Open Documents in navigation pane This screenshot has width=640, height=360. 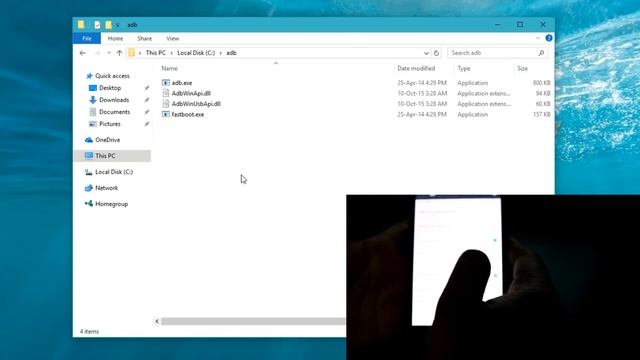114,112
